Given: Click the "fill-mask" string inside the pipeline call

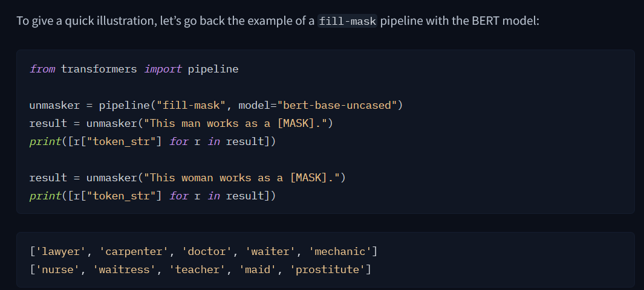Looking at the screenshot, I should 190,106.
